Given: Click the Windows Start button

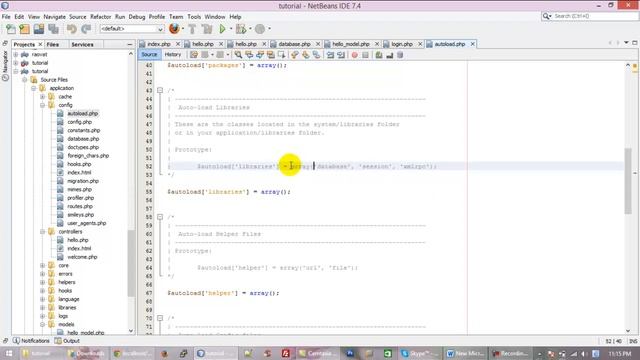Looking at the screenshot, I should click(9, 353).
